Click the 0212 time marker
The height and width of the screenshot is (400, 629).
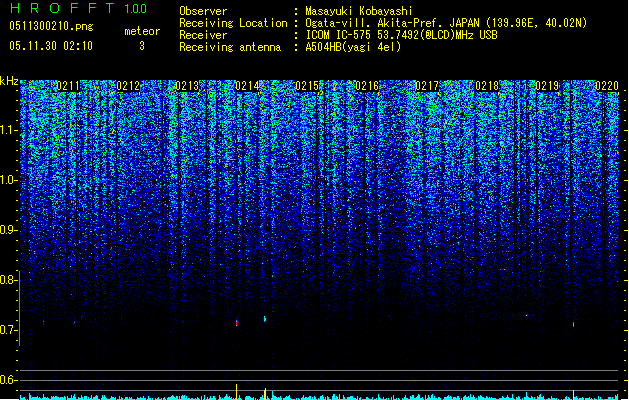pos(128,86)
